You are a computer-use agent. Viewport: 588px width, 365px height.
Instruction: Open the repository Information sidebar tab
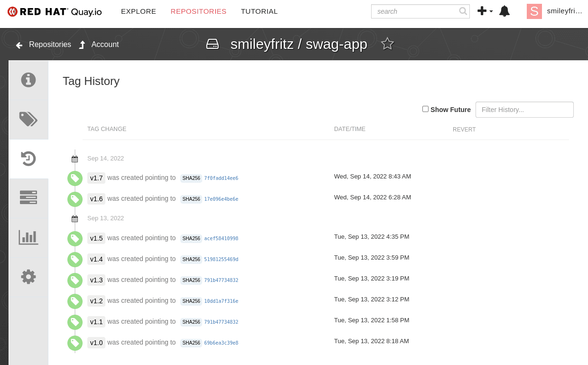click(x=28, y=80)
